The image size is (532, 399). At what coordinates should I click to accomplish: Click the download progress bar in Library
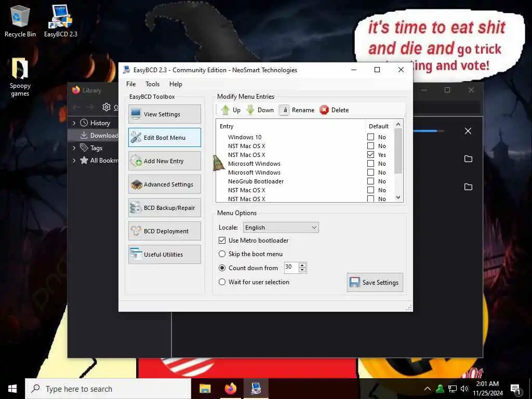point(429,131)
